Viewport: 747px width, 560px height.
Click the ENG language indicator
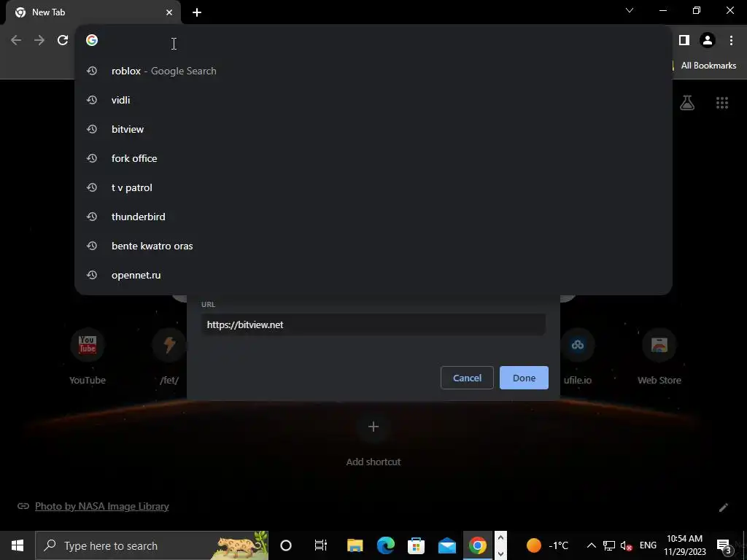648,545
